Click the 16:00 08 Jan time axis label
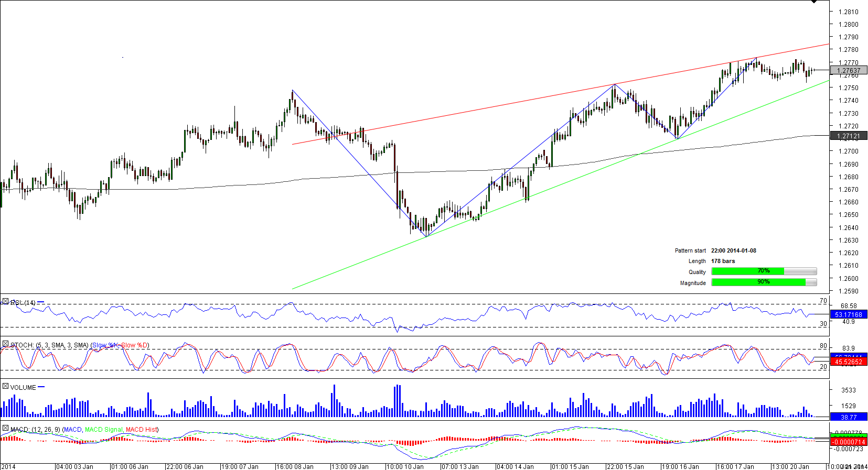 point(295,466)
